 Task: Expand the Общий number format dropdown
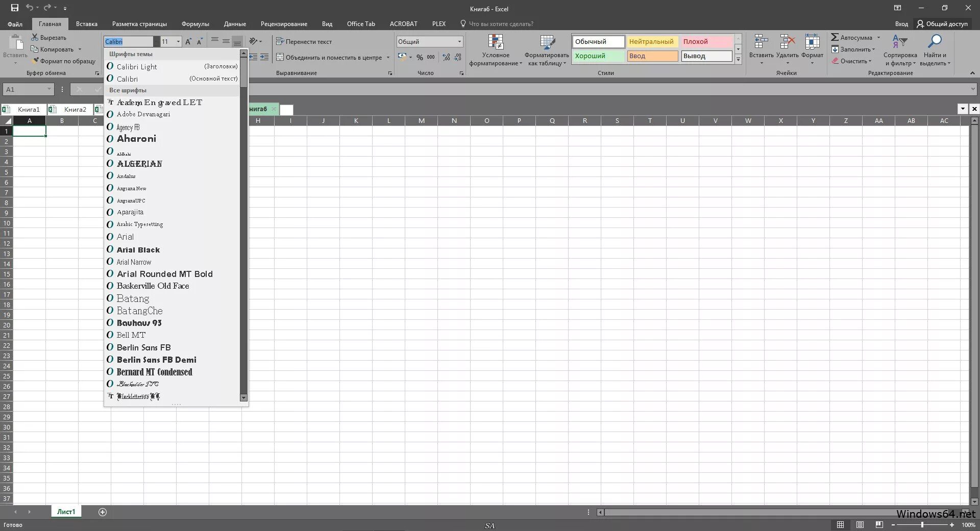coord(459,41)
